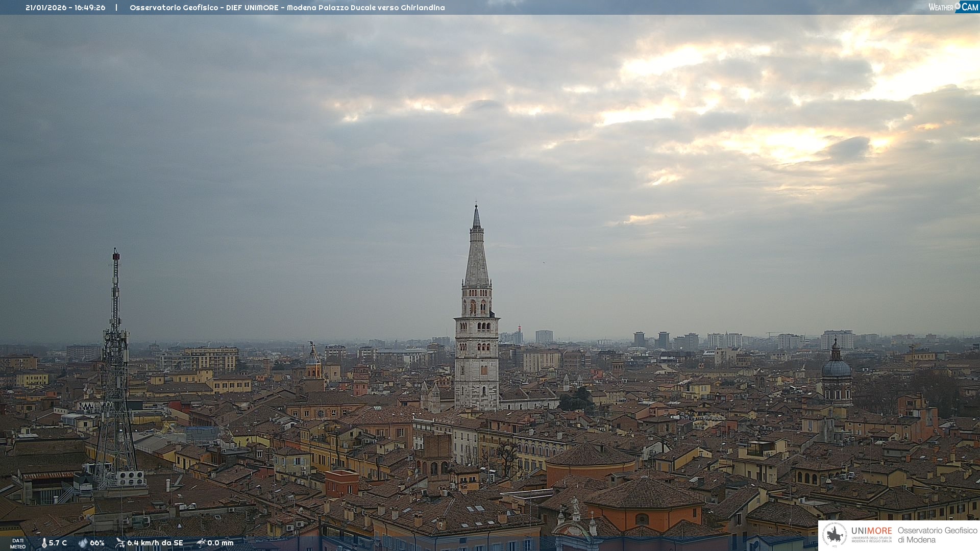Image resolution: width=980 pixels, height=551 pixels.
Task: Click the 6.4 km/h da SE wind reading
Action: click(x=155, y=543)
